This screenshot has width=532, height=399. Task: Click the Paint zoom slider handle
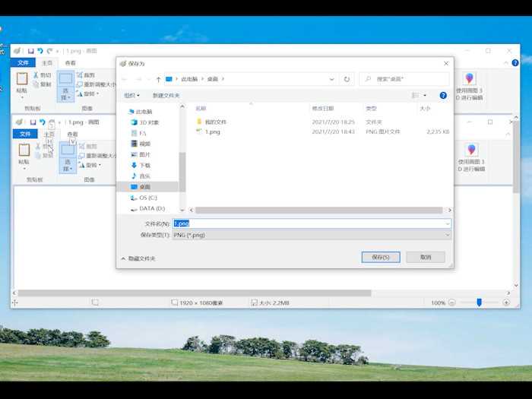(x=479, y=302)
